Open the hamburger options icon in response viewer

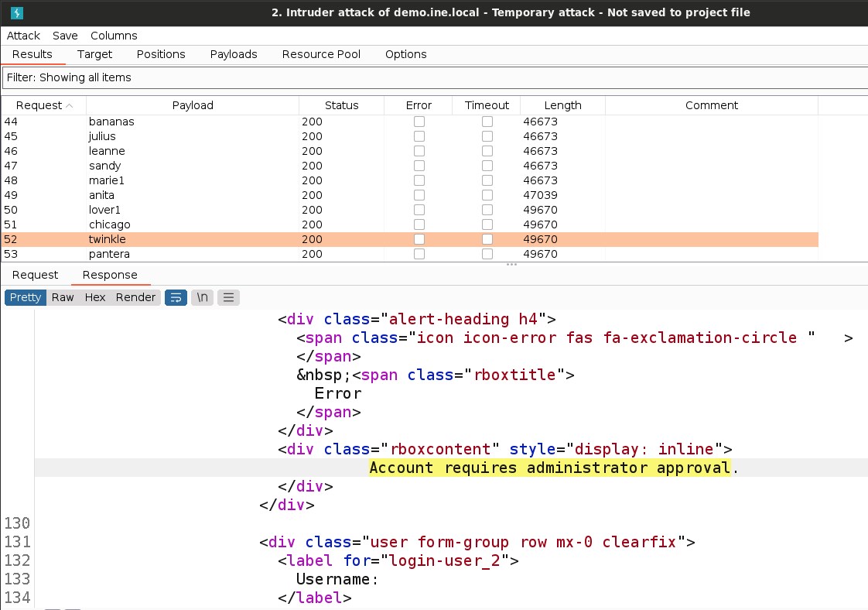[228, 297]
